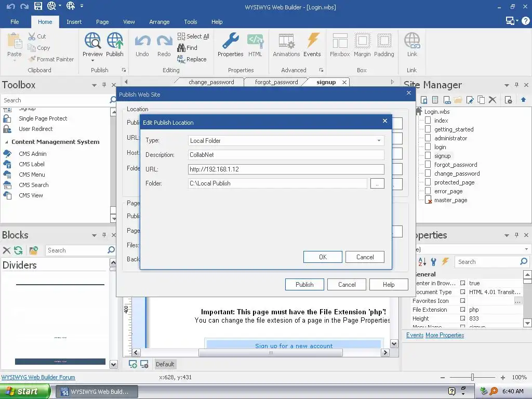This screenshot has width=532, height=399.
Task: Activate the Format Painter tool
Action: click(51, 59)
